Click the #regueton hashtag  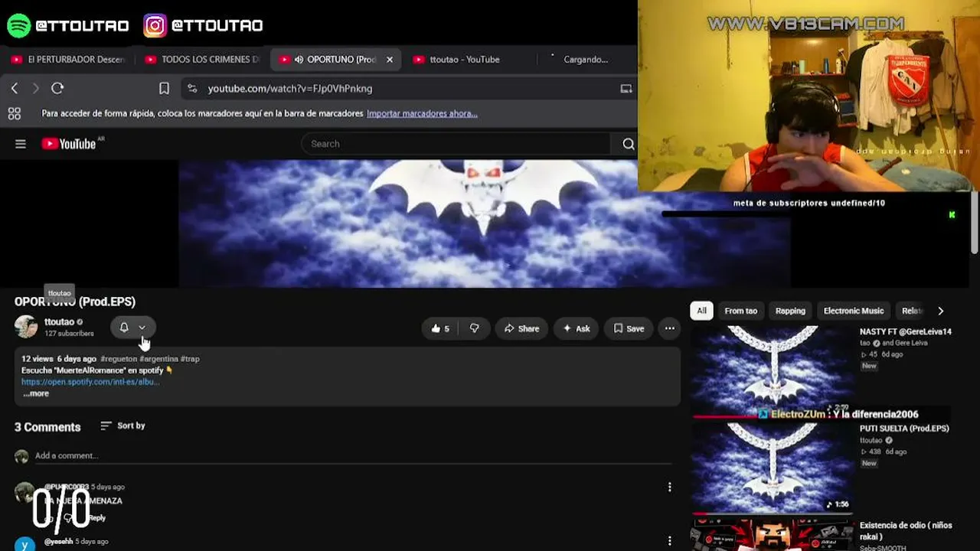118,359
